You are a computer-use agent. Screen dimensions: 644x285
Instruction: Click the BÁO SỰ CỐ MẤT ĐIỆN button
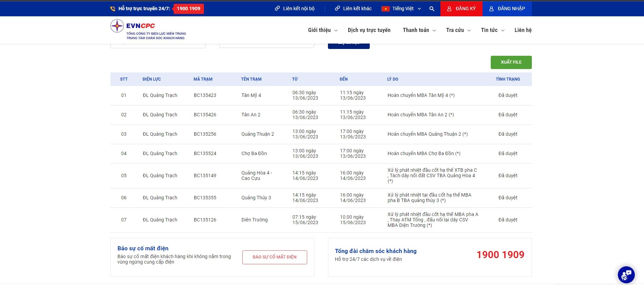(275, 257)
